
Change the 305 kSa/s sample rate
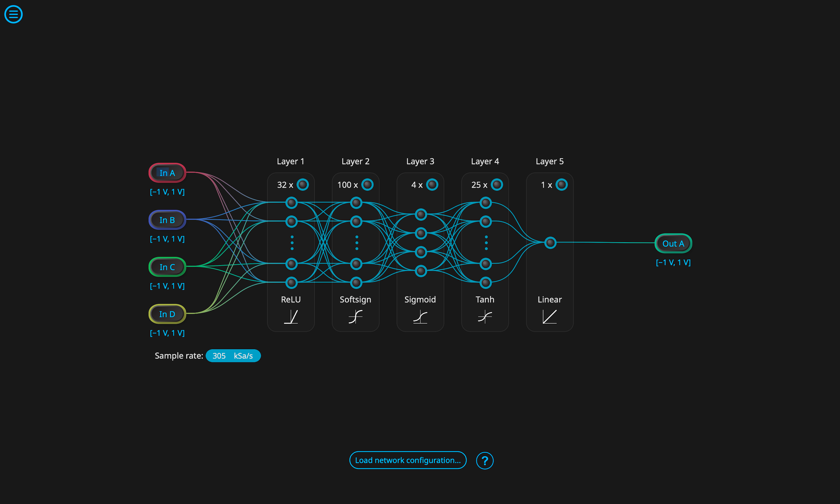[x=233, y=356]
